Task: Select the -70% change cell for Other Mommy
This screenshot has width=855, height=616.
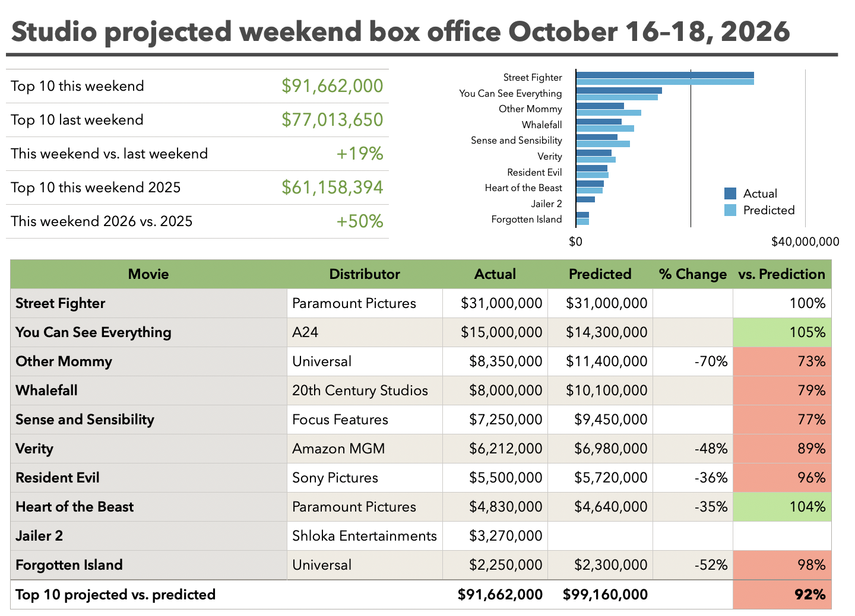Action: (x=693, y=361)
